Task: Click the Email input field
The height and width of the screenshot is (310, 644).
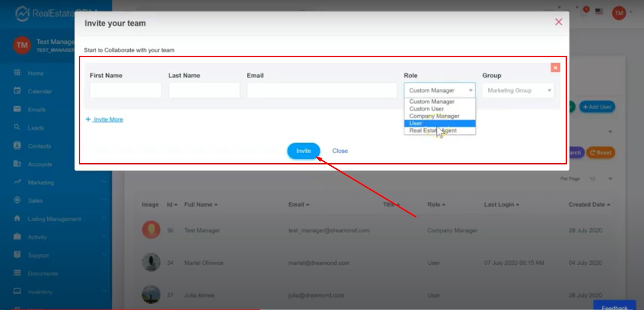Action: click(x=322, y=90)
